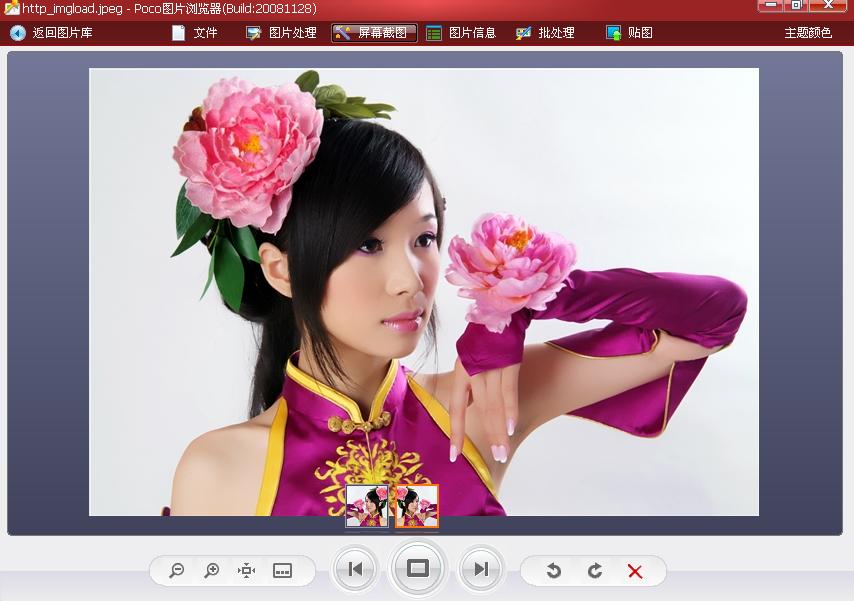This screenshot has height=601, width=854.
Task: Open the 图片处理 menu
Action: [x=282, y=33]
